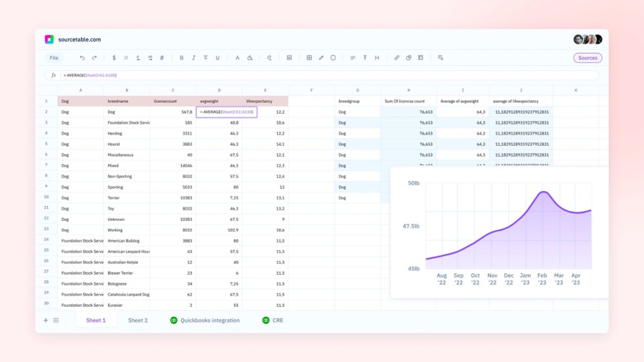The image size is (644, 362).
Task: Toggle italic formatting
Action: click(194, 58)
